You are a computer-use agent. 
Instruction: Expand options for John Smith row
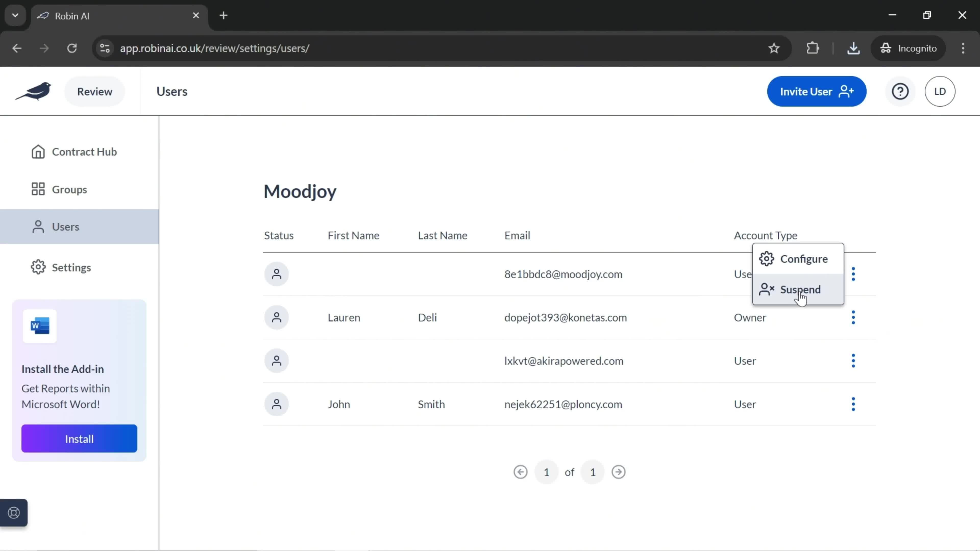pyautogui.click(x=853, y=404)
